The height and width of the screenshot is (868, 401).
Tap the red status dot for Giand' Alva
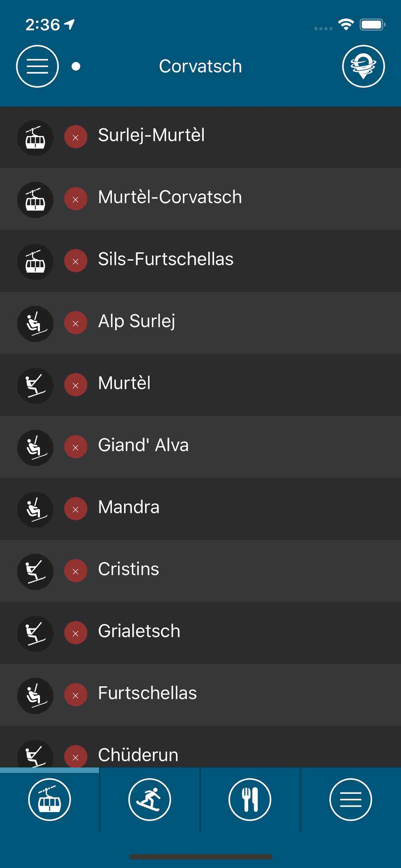(x=76, y=447)
